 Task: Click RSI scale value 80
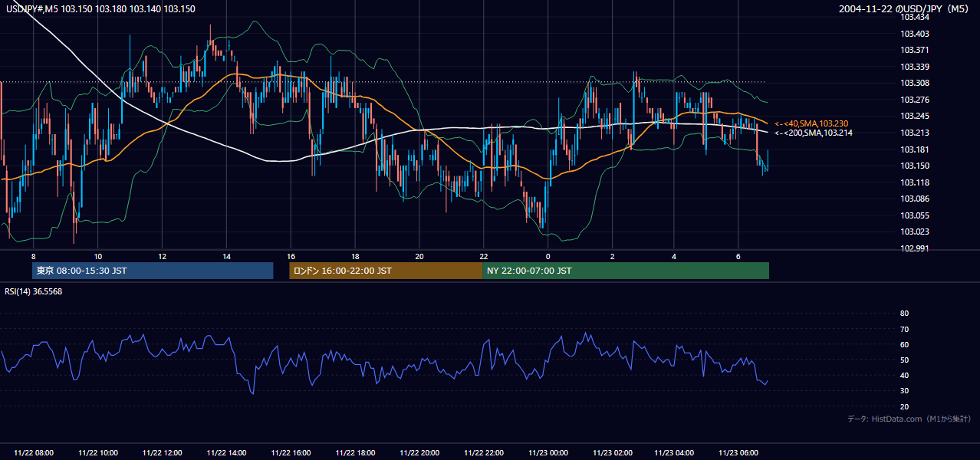coord(904,314)
